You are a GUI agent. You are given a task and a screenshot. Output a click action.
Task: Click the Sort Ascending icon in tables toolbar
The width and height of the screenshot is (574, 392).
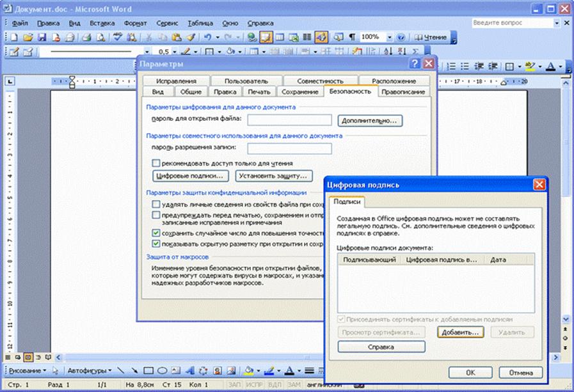(x=388, y=52)
